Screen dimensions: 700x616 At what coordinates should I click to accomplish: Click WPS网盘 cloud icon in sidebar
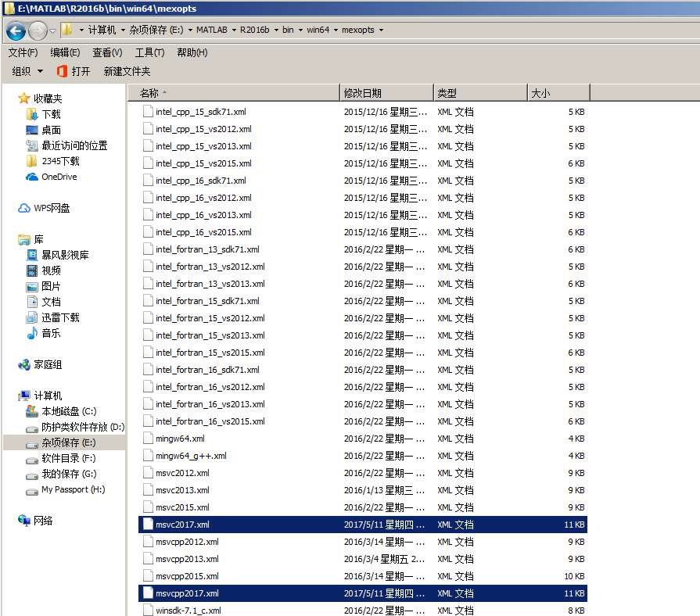tap(24, 208)
